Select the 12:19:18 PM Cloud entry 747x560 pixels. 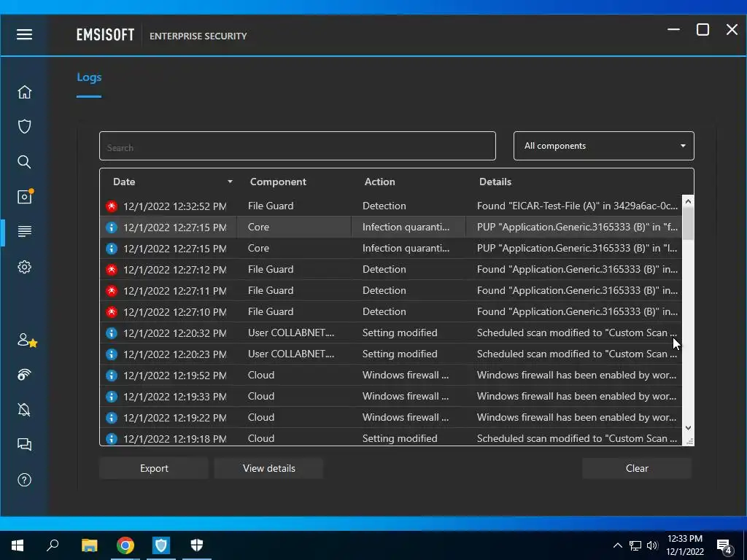coord(391,437)
